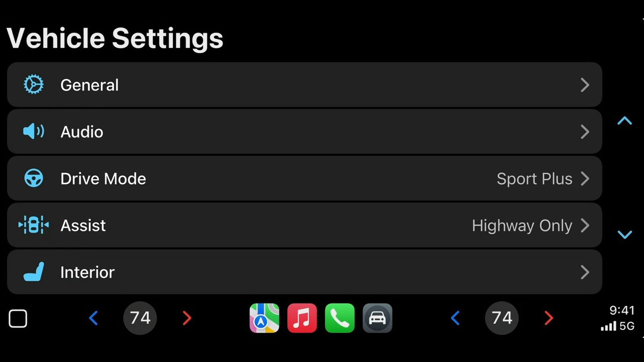Click the Interior seat icon

pos(33,272)
